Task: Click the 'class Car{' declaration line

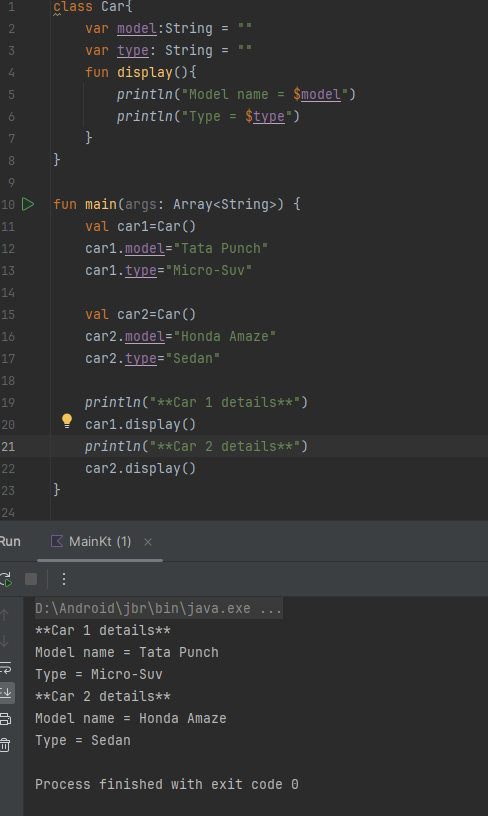Action: 93,7
